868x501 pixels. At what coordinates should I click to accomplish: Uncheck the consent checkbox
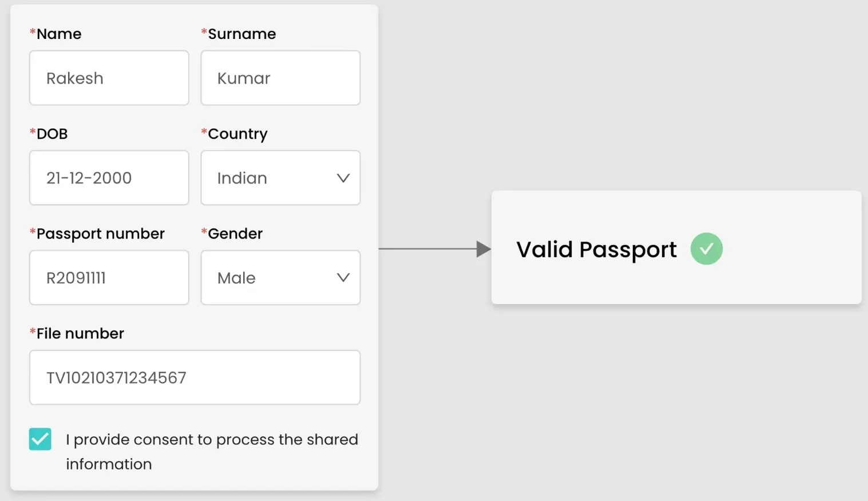[x=40, y=439]
